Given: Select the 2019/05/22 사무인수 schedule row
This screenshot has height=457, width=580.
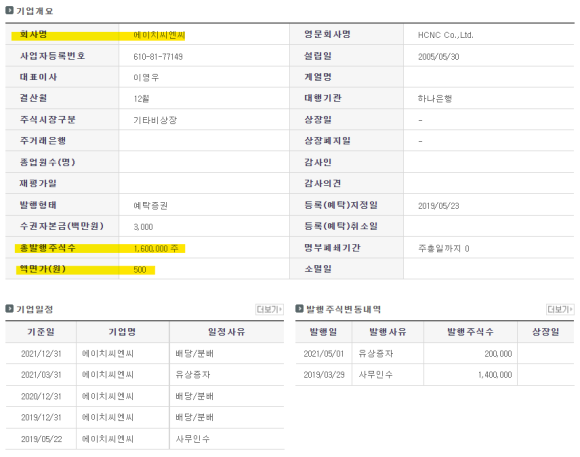Looking at the screenshot, I should pos(145,439).
